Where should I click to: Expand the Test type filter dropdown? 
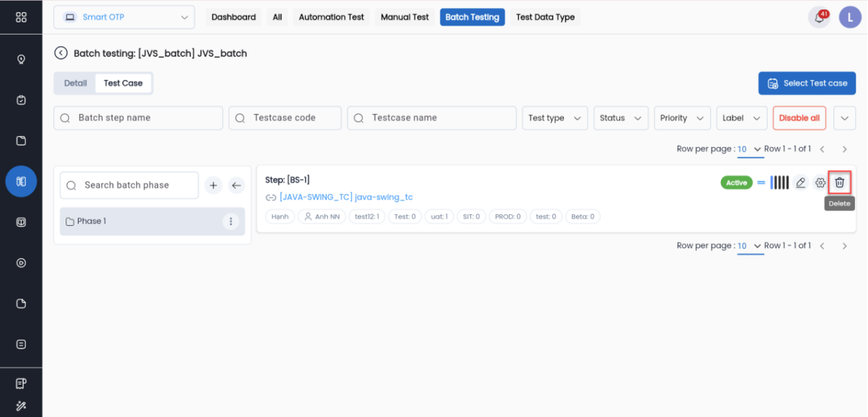click(x=554, y=118)
